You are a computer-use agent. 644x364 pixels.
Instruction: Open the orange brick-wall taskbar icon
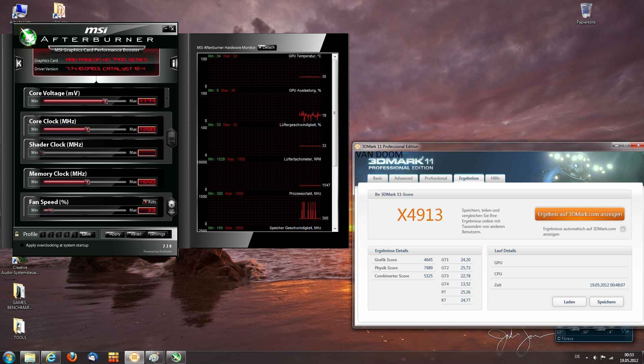pyautogui.click(x=114, y=357)
